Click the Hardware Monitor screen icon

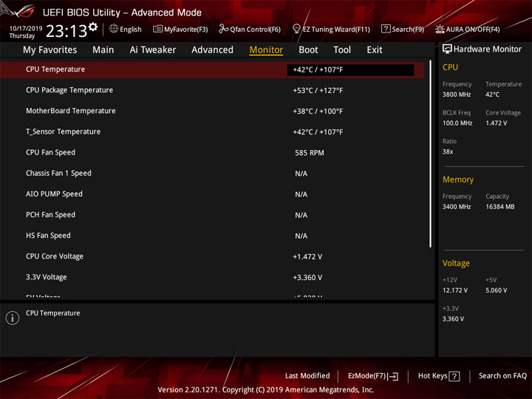(447, 49)
